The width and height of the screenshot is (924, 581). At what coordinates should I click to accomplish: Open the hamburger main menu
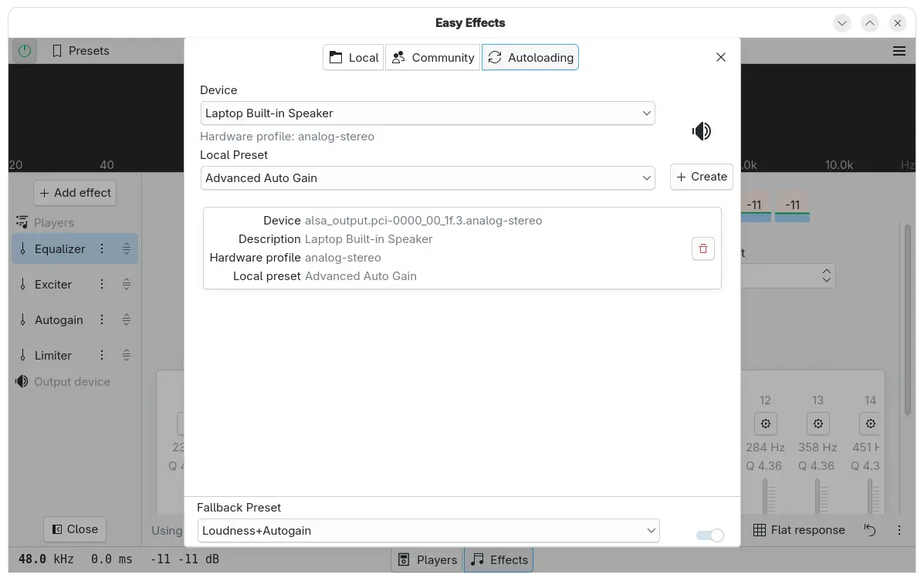[x=899, y=51]
